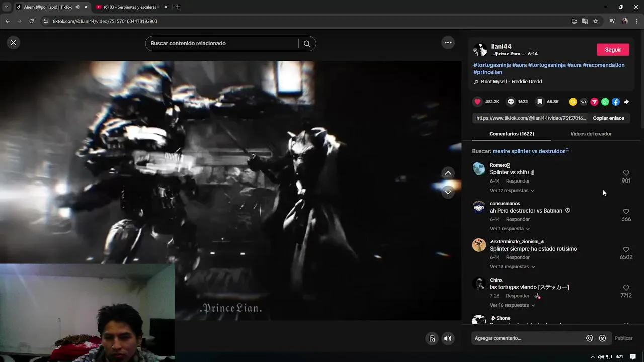The height and width of the screenshot is (362, 644).
Task: Open the tab search dropdown arrow
Action: (x=7, y=7)
